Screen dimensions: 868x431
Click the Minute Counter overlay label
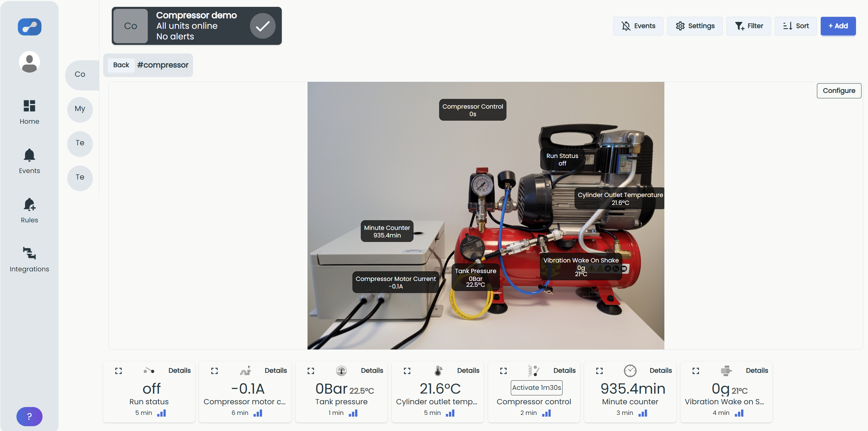click(x=387, y=231)
